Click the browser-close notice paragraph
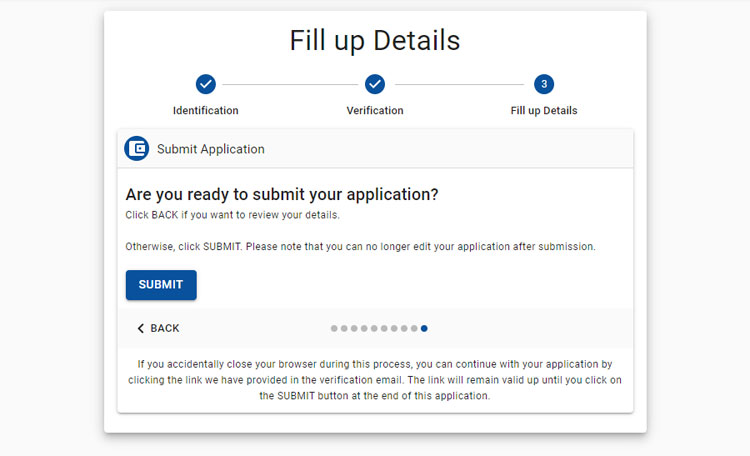The image size is (750, 456). pos(375,380)
